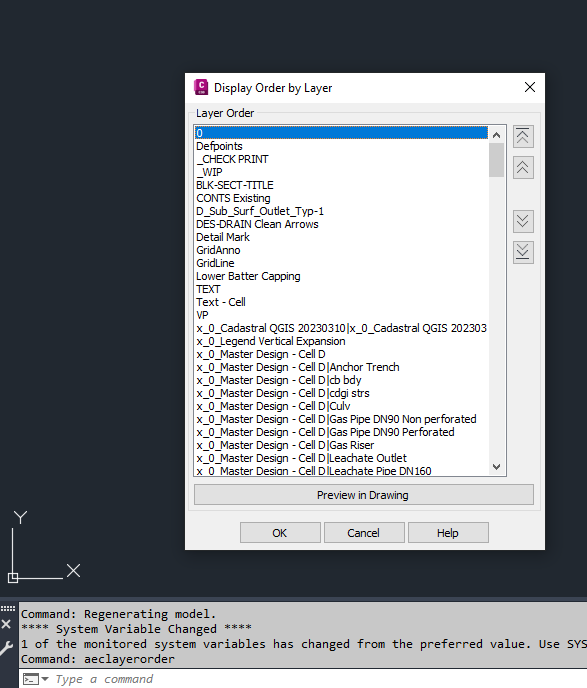Click the Civil 3D dialog title icon
Screen dimensions: 587x688
click(201, 87)
